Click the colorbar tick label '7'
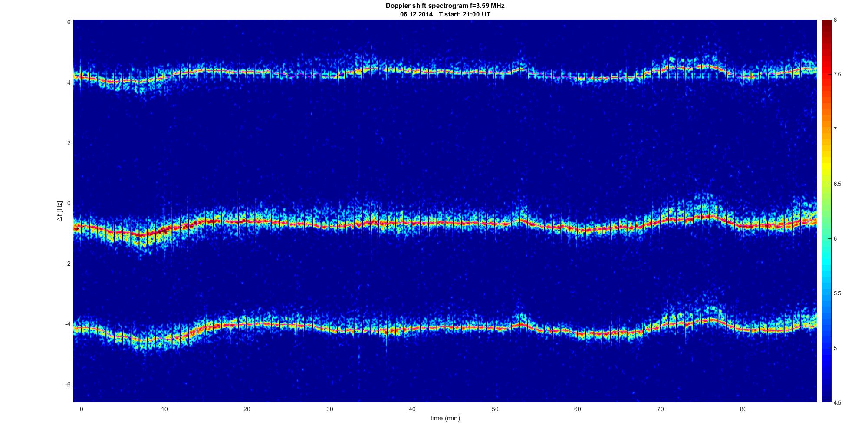The height and width of the screenshot is (432, 868). tap(835, 129)
